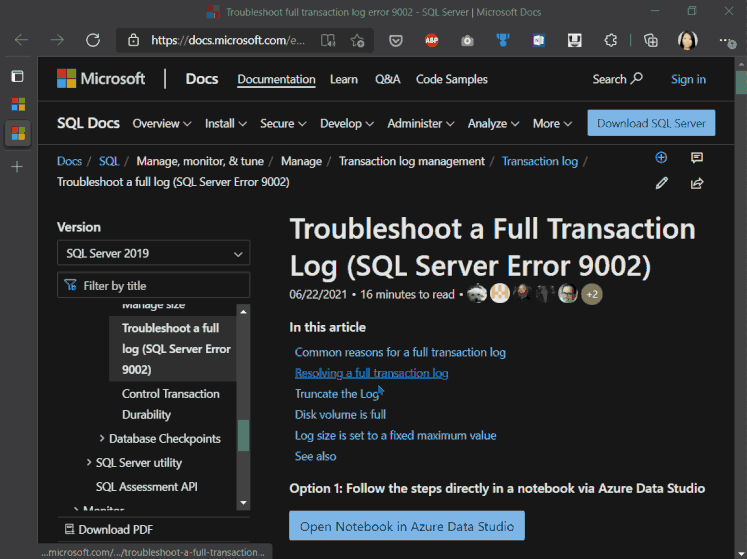Click the SQL Docs title link
This screenshot has height=559, width=747.
(x=88, y=123)
